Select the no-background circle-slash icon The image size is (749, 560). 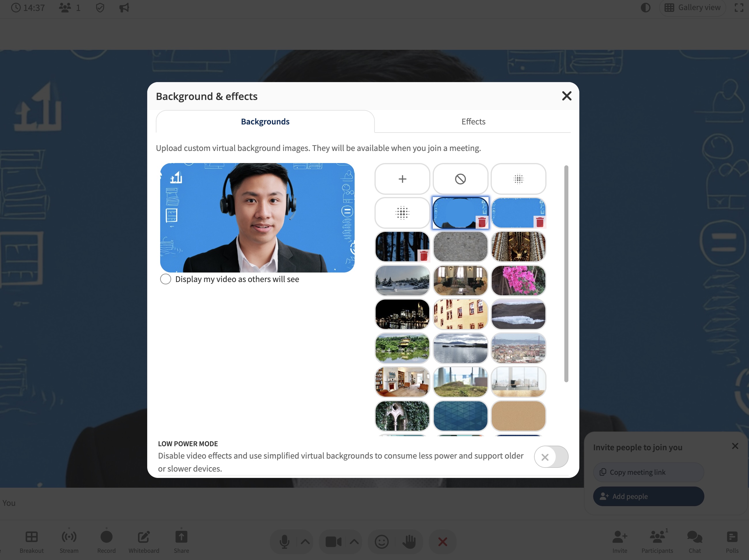click(460, 179)
